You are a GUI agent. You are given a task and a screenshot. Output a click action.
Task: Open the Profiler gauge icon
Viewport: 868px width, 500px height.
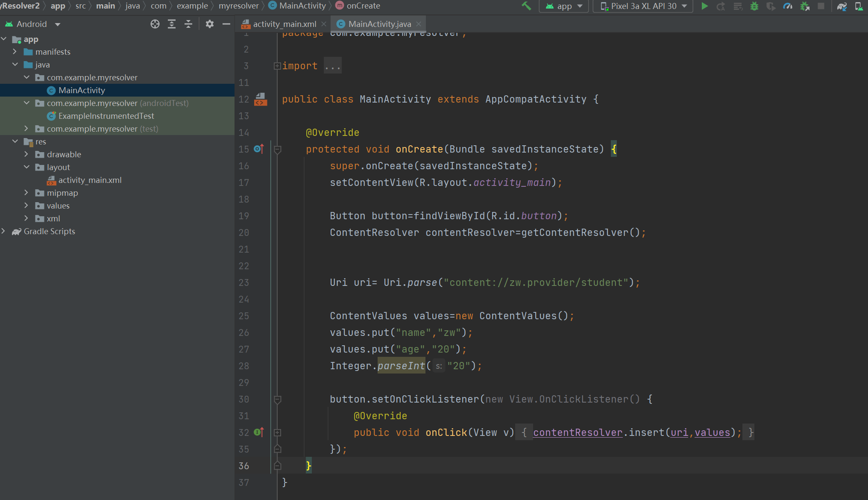coord(788,6)
